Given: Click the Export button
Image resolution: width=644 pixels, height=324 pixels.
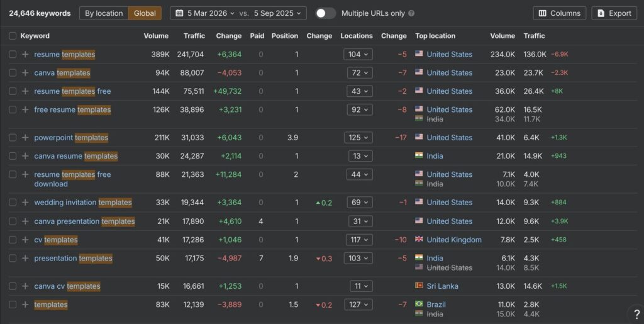Looking at the screenshot, I should click(614, 13).
